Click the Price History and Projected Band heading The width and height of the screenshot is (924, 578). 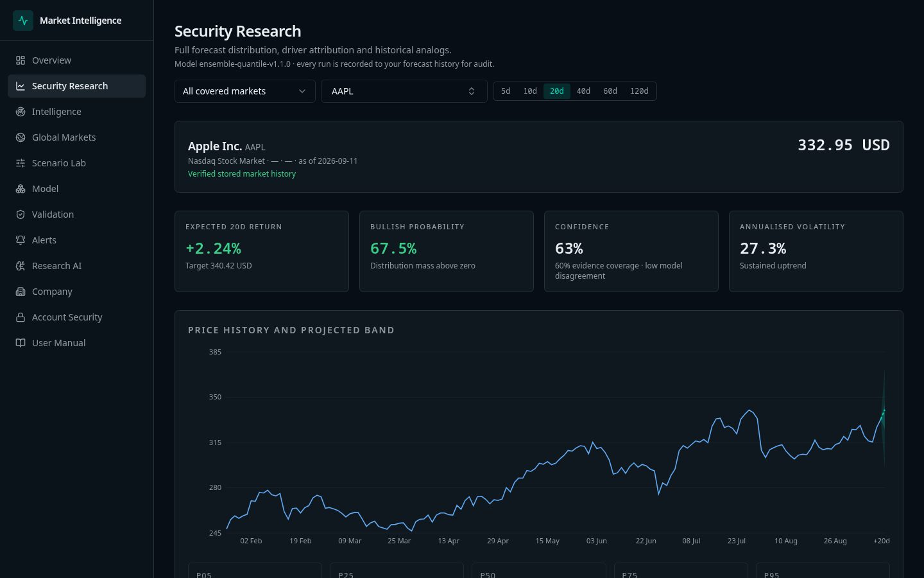291,330
